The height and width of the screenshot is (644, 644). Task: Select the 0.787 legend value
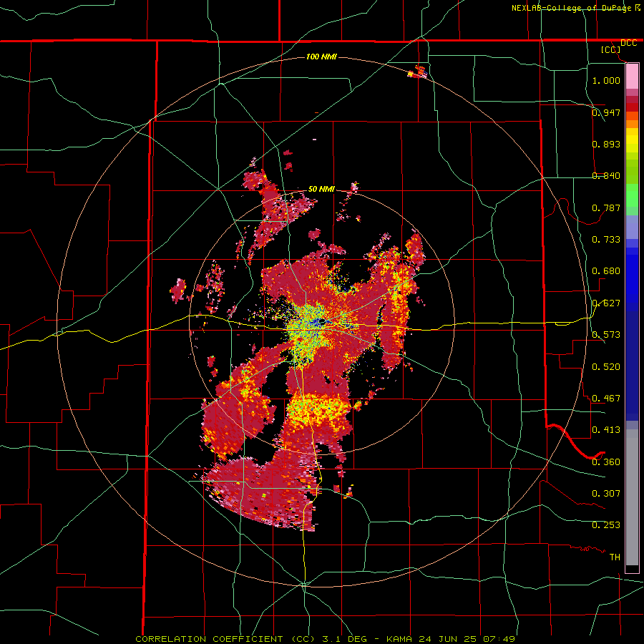(x=606, y=208)
